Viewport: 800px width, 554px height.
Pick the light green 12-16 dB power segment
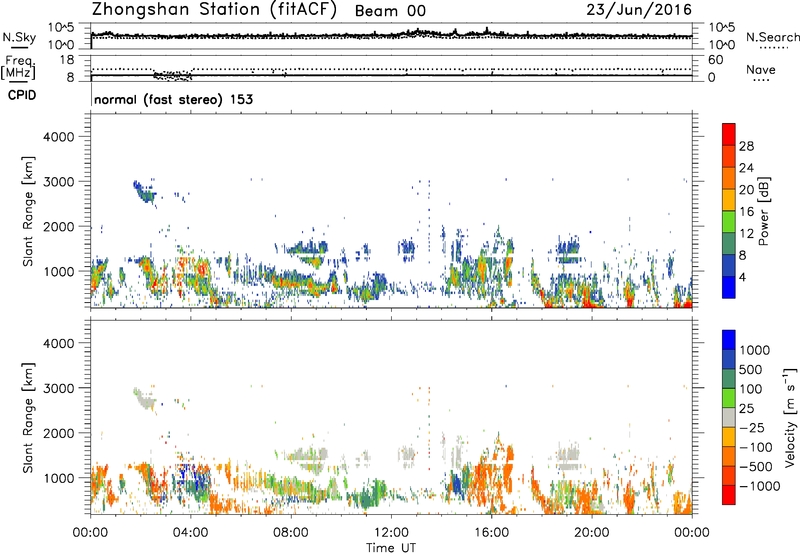coord(729,222)
